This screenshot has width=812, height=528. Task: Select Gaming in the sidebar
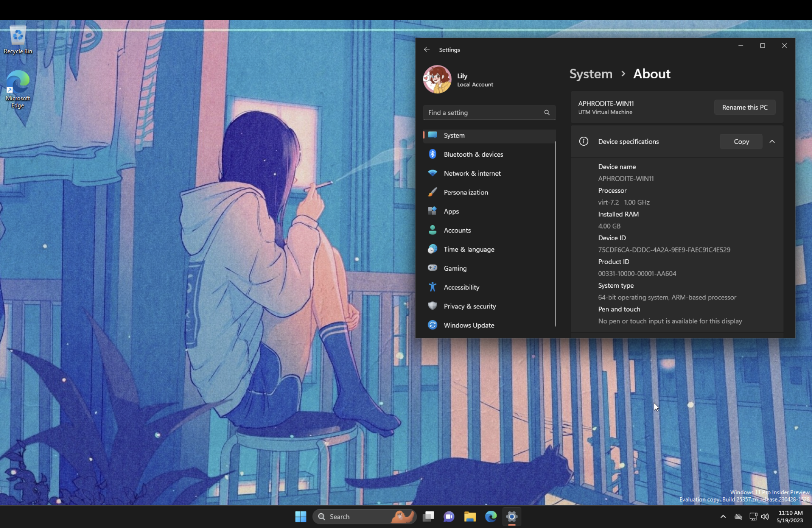[455, 268]
